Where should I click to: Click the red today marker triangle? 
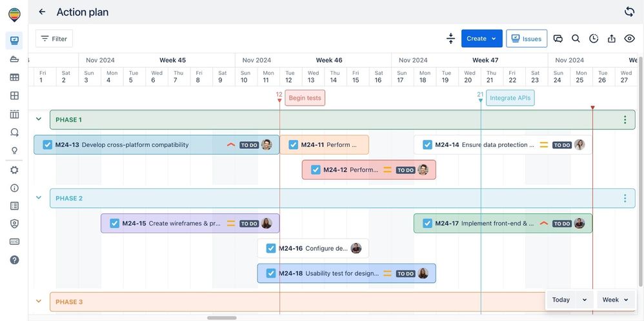click(x=592, y=108)
